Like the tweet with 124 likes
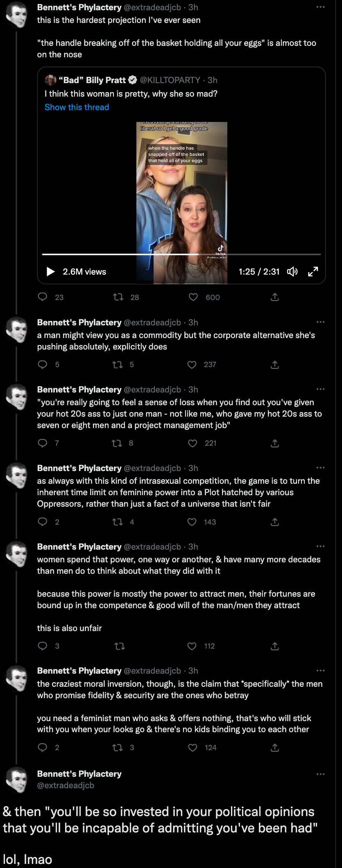The width and height of the screenshot is (342, 868). 193,748
